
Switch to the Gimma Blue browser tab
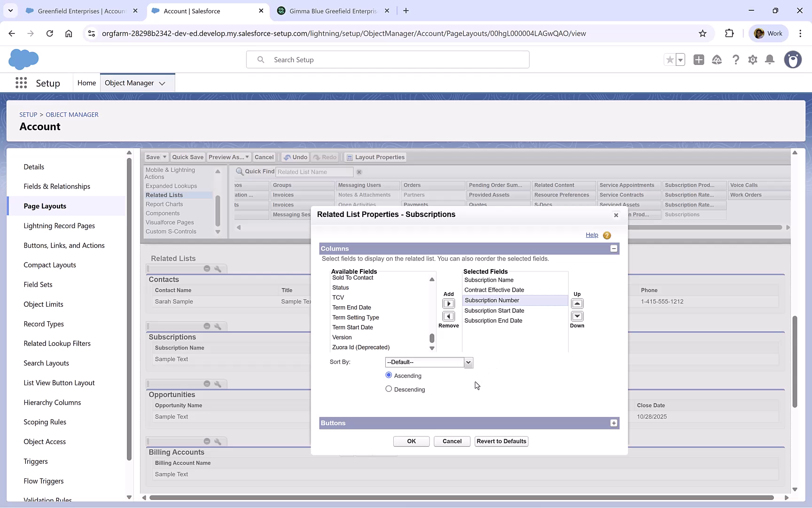[x=329, y=10]
